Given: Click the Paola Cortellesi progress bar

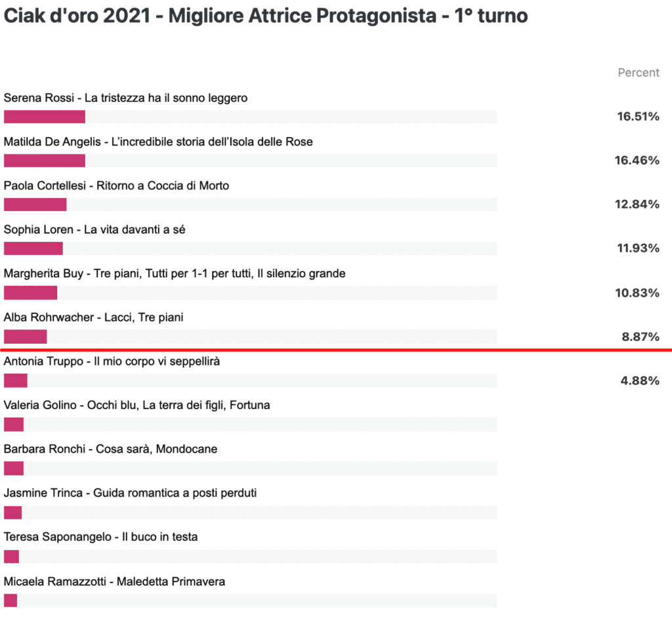Looking at the screenshot, I should click(250, 205).
